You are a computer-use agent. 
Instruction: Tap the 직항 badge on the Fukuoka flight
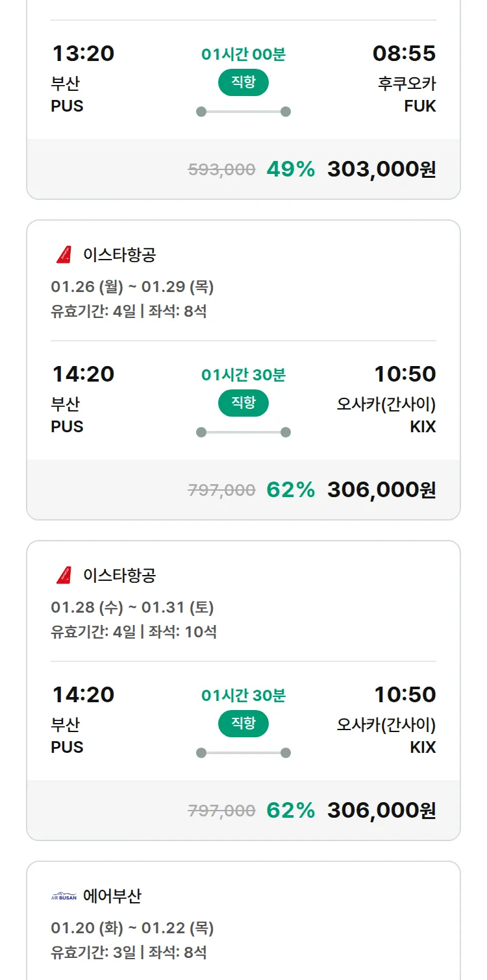pos(243,82)
